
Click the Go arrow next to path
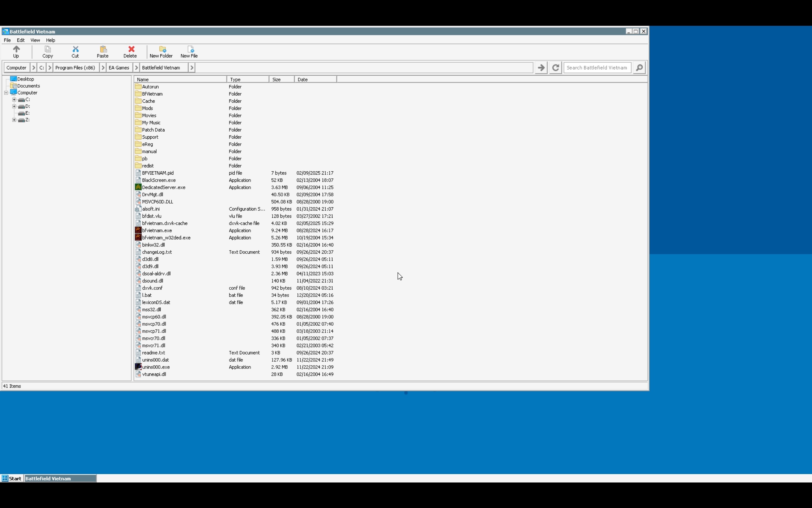pos(541,68)
